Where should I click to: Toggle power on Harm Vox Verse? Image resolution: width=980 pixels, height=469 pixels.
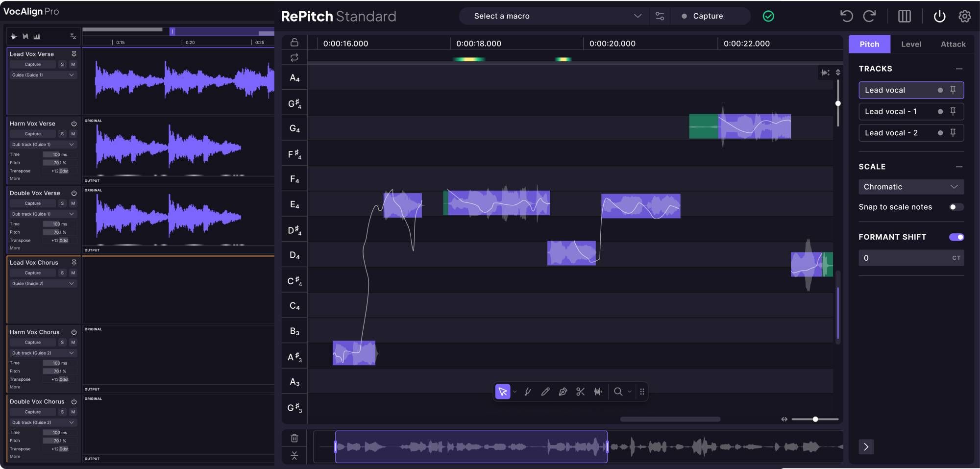pyautogui.click(x=74, y=123)
